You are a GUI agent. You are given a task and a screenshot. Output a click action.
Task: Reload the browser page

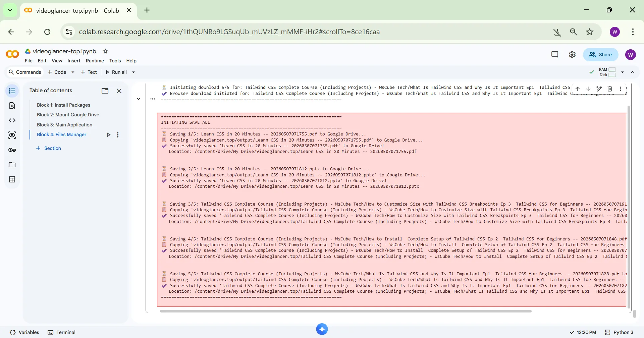click(47, 32)
